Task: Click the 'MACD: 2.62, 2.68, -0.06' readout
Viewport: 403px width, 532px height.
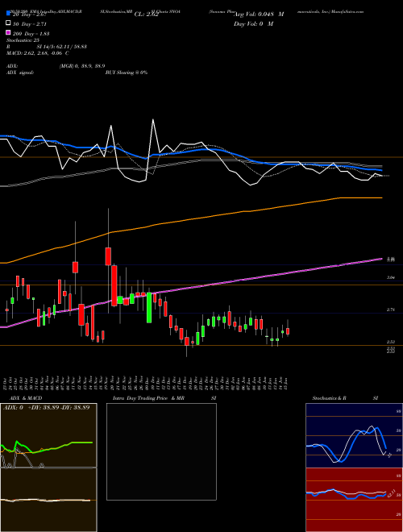Action: coord(35,53)
